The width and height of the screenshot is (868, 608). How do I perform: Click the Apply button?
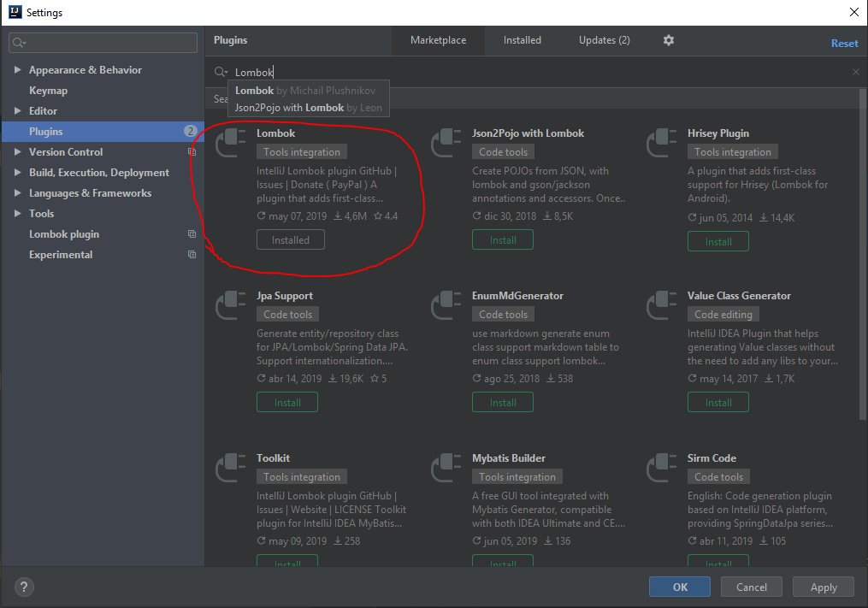(824, 587)
